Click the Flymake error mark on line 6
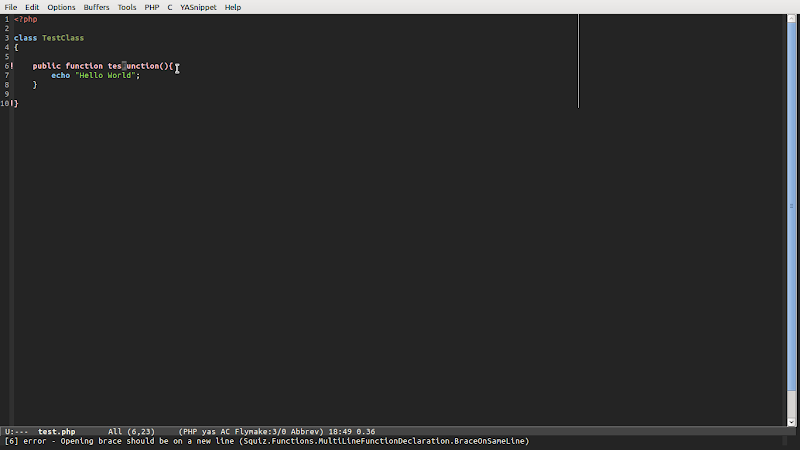This screenshot has height=450, width=800. click(x=12, y=66)
